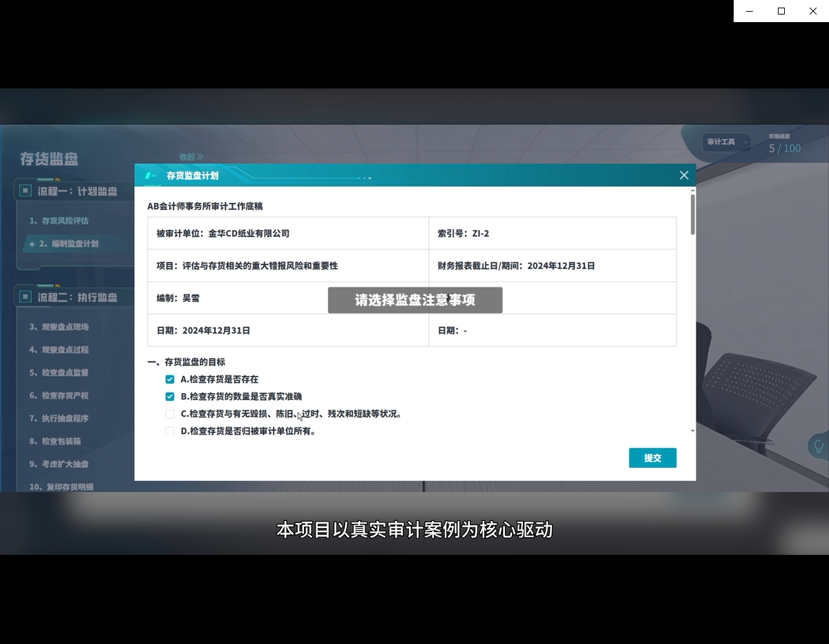Click the lightbulb hint icon
Viewport: 829px width, 644px height.
click(x=819, y=446)
